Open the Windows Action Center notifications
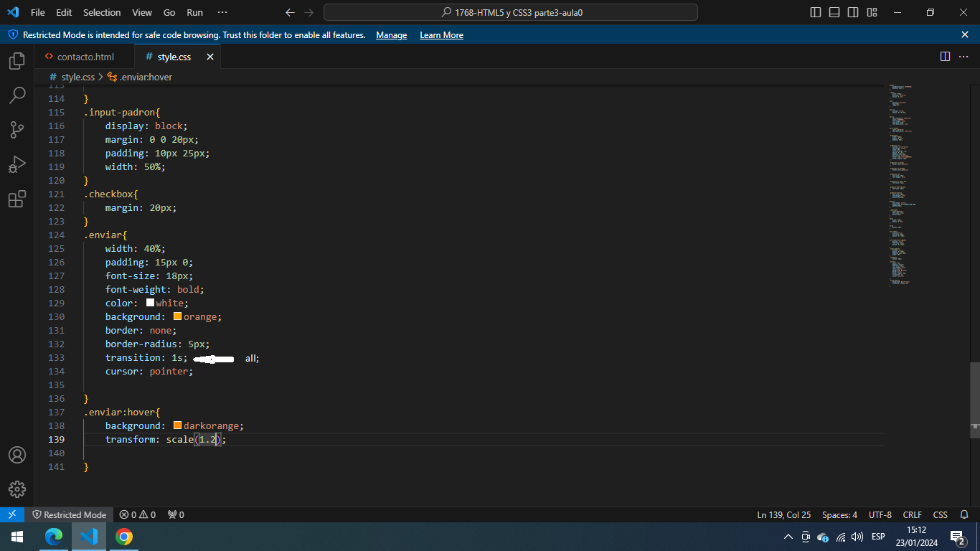This screenshot has height=551, width=980. (x=957, y=537)
